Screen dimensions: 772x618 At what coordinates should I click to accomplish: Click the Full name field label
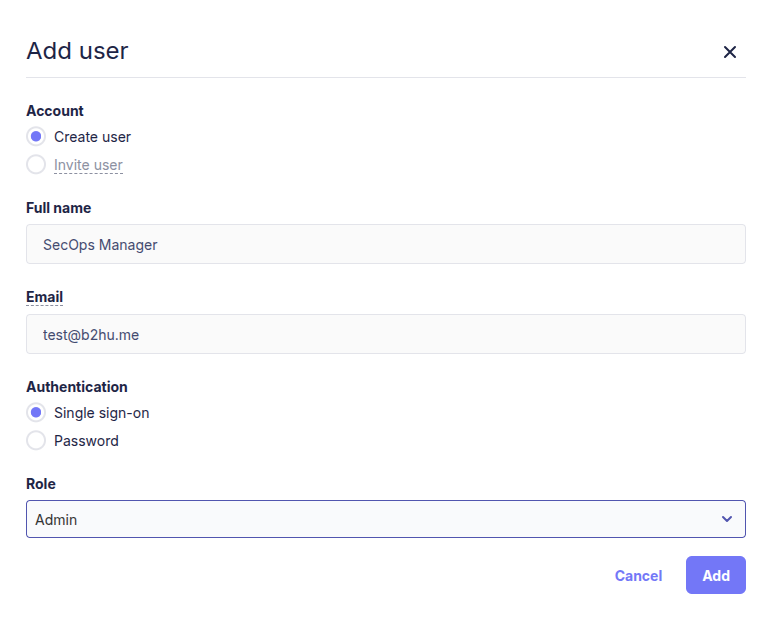(58, 208)
